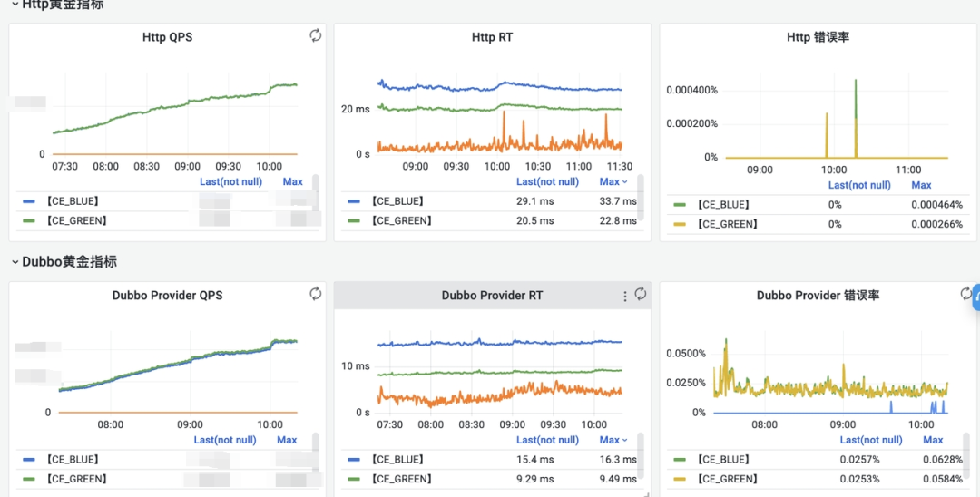Viewport: 980px width, 497px height.
Task: Click blue bell icon at right edge
Action: (x=976, y=297)
